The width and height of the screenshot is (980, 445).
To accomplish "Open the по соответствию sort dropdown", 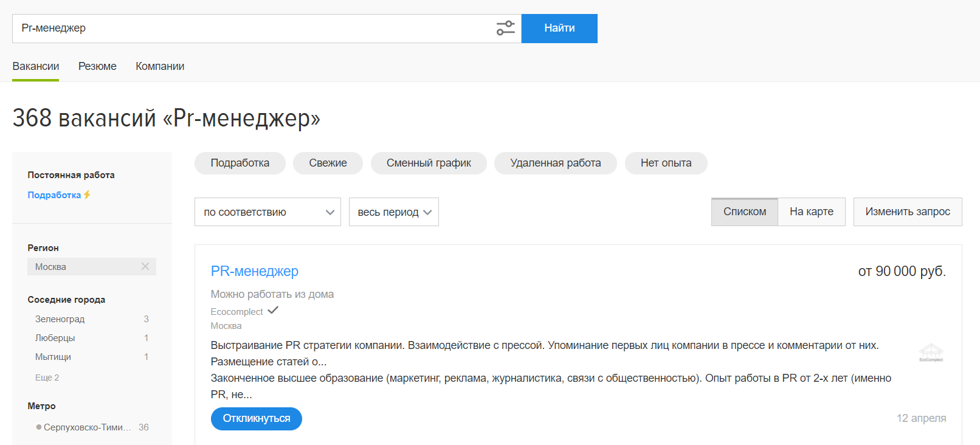I will (267, 212).
